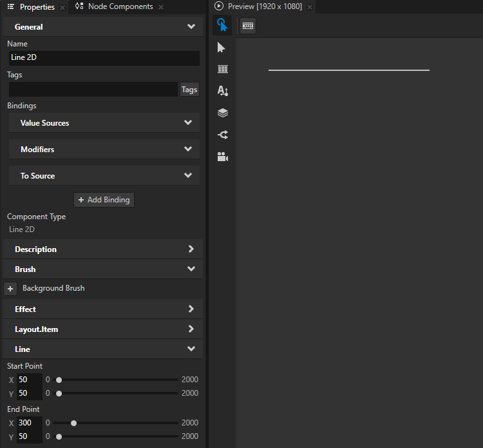
Task: Click the keyboard icon in Preview toolbar
Action: (x=248, y=26)
